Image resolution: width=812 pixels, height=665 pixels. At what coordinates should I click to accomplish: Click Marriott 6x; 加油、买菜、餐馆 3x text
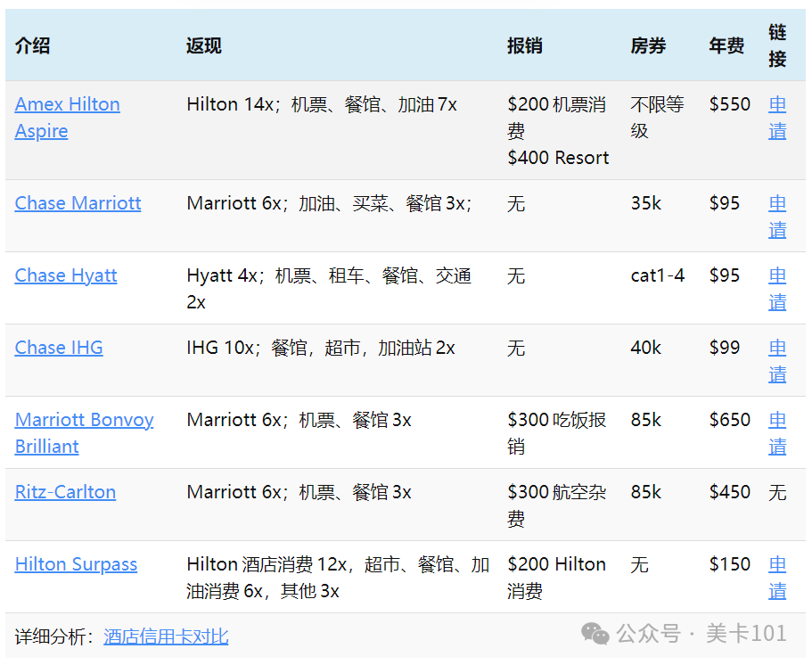330,203
